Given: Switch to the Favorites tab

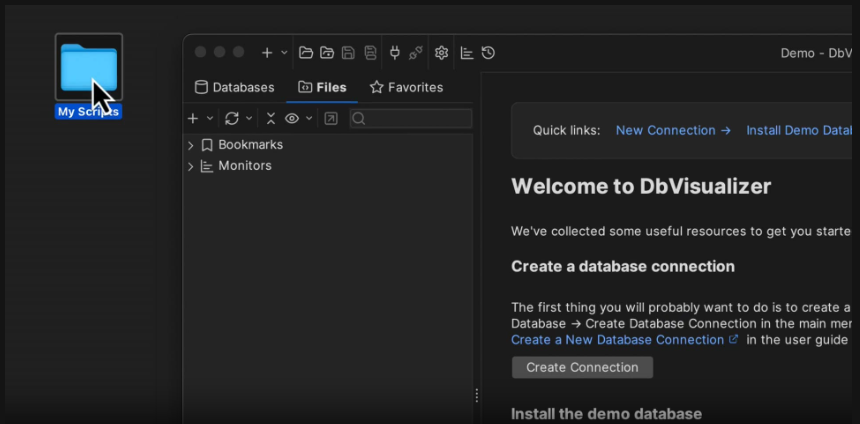Looking at the screenshot, I should pyautogui.click(x=406, y=87).
